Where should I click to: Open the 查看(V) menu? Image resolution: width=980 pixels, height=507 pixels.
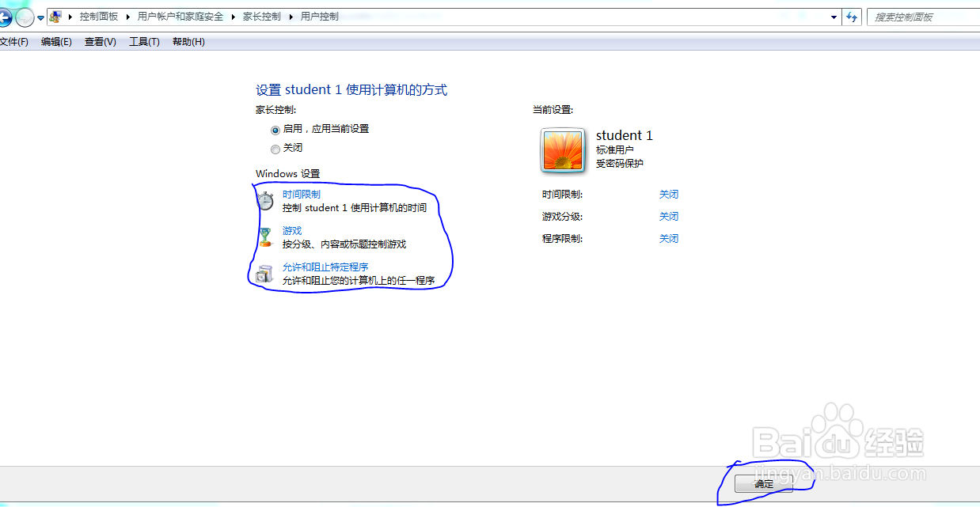click(x=100, y=41)
